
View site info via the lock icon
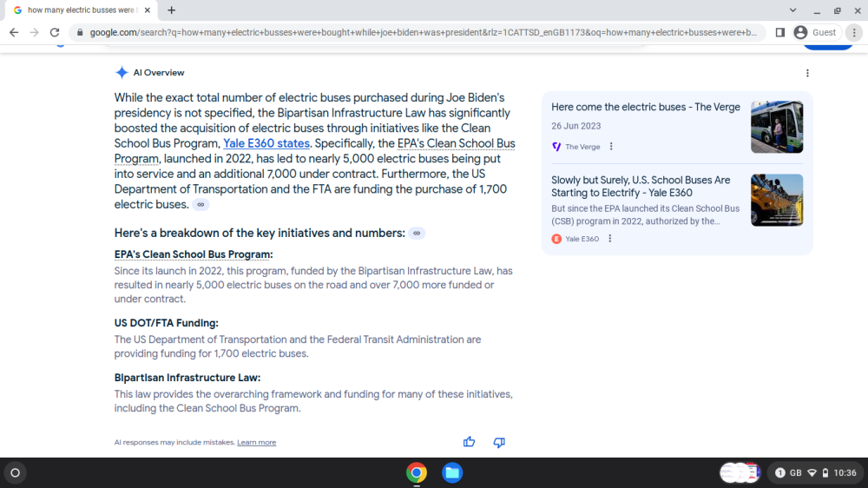click(x=80, y=33)
